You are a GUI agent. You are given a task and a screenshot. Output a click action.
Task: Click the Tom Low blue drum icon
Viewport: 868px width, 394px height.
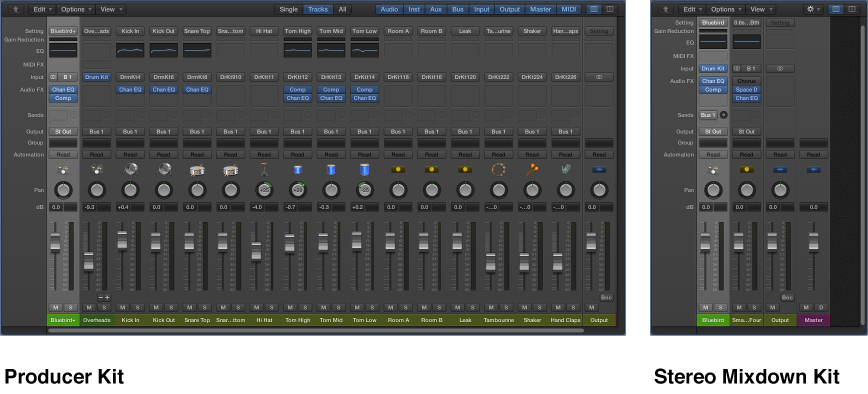tap(364, 170)
